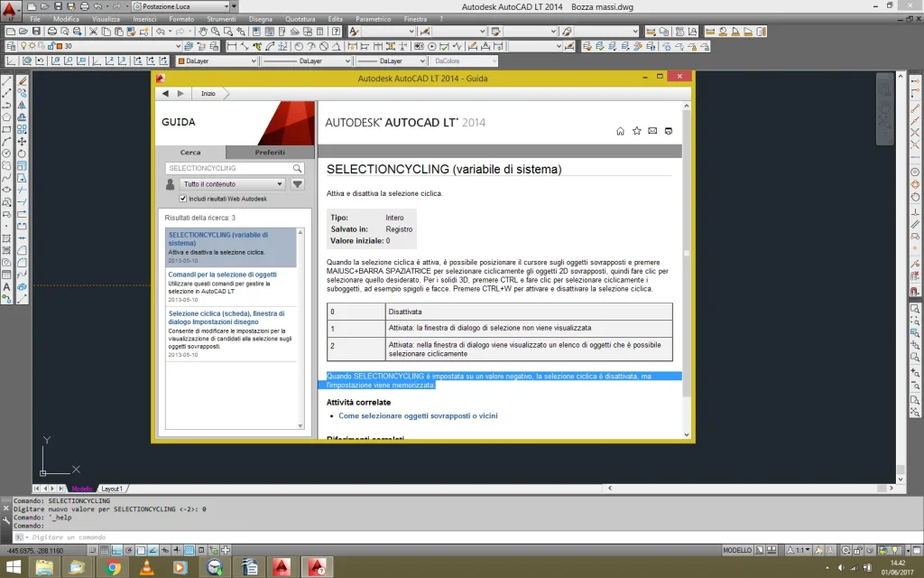Click the filter funnel icon in Guida
The image size is (924, 578).
tap(298, 184)
